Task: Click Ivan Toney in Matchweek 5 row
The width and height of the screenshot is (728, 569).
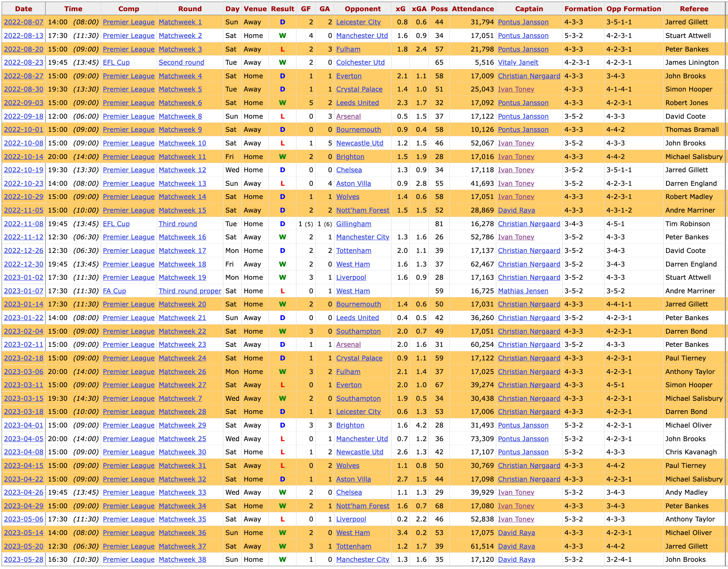Action: coord(516,89)
